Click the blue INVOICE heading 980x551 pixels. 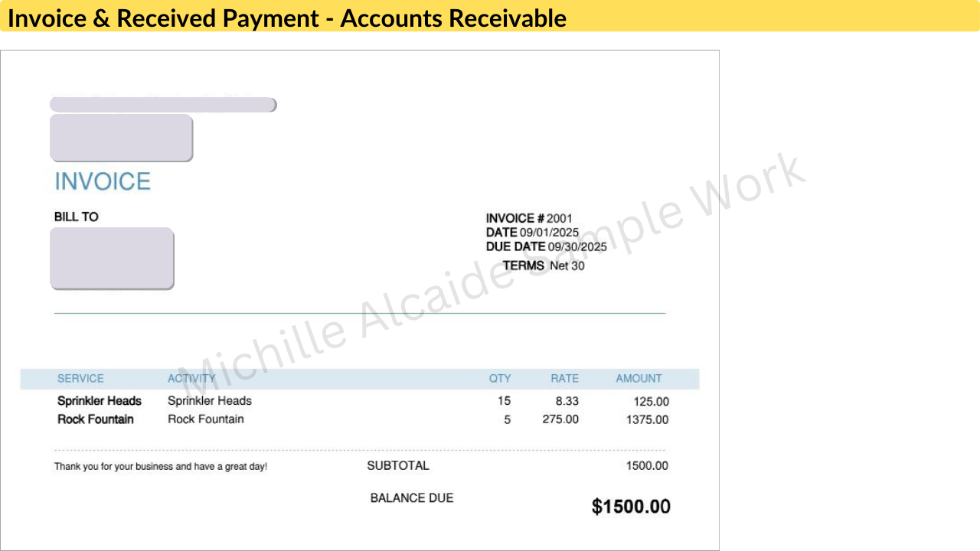[x=103, y=181]
